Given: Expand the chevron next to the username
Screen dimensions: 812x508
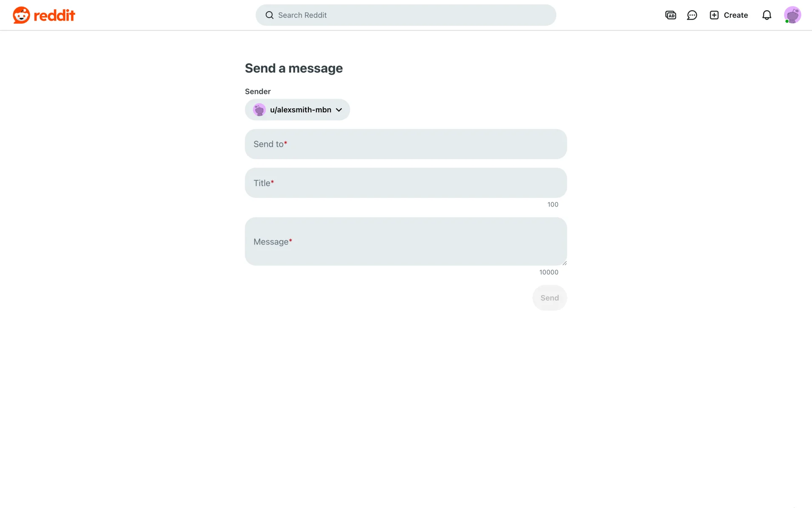Looking at the screenshot, I should pos(339,110).
